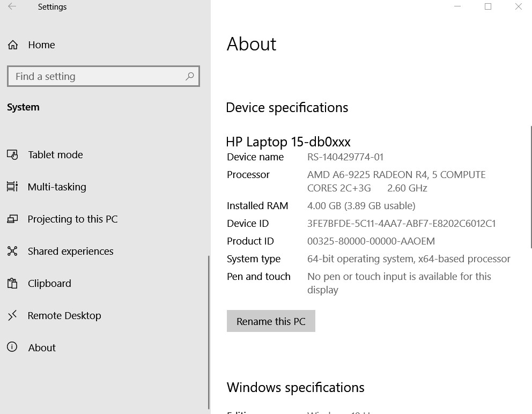Click HP Laptop 15-db0xxx heading
The height and width of the screenshot is (414, 532).
(x=288, y=142)
